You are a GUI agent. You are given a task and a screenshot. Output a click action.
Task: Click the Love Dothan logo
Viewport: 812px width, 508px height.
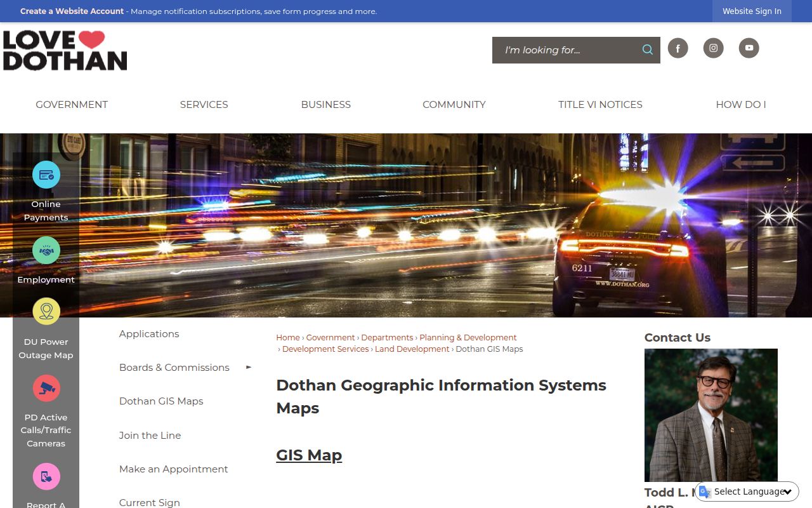point(65,50)
